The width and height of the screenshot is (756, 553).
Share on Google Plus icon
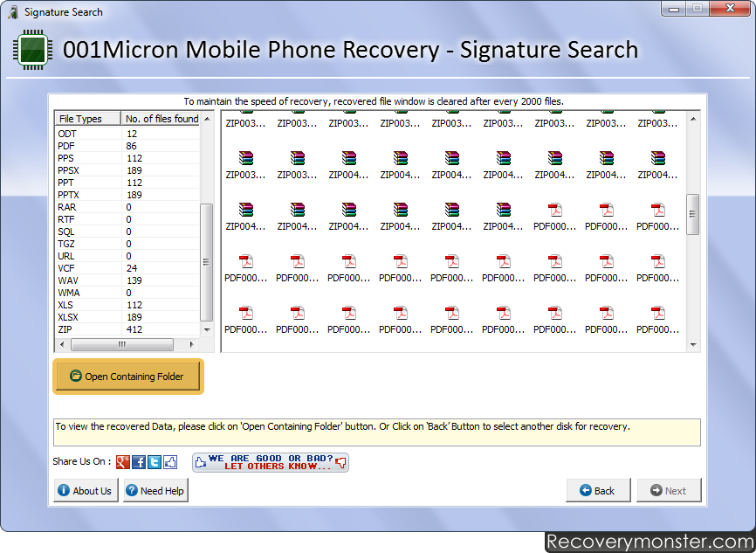click(122, 462)
